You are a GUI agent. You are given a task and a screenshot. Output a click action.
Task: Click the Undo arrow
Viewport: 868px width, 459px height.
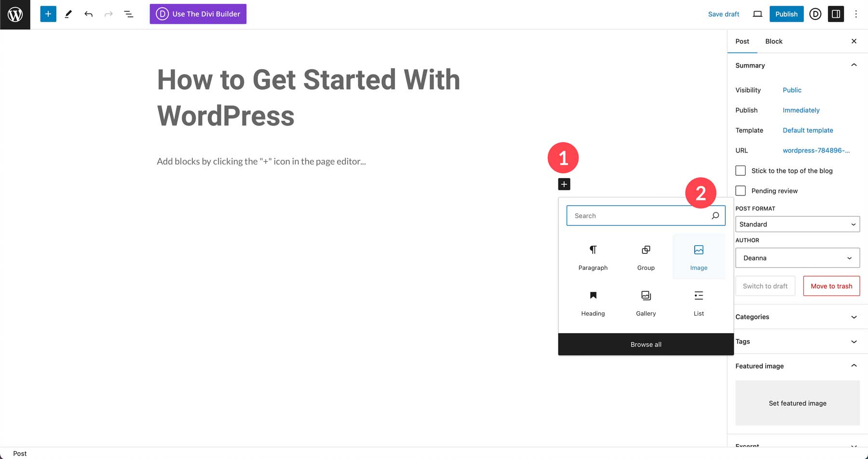coord(88,14)
